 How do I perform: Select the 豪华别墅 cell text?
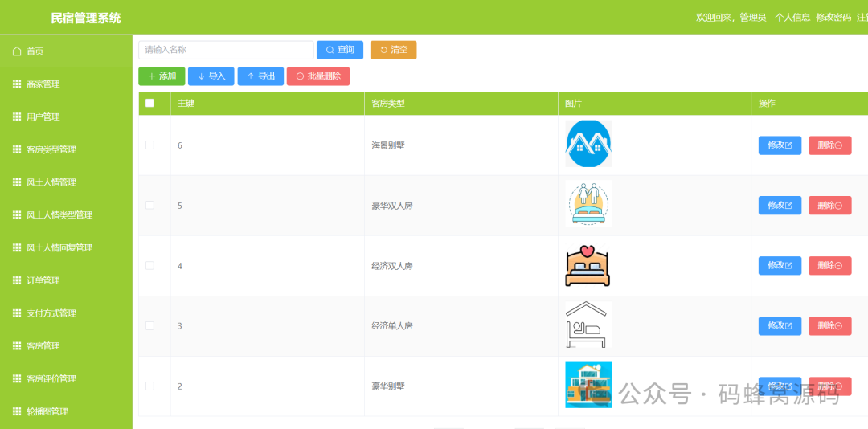click(388, 386)
